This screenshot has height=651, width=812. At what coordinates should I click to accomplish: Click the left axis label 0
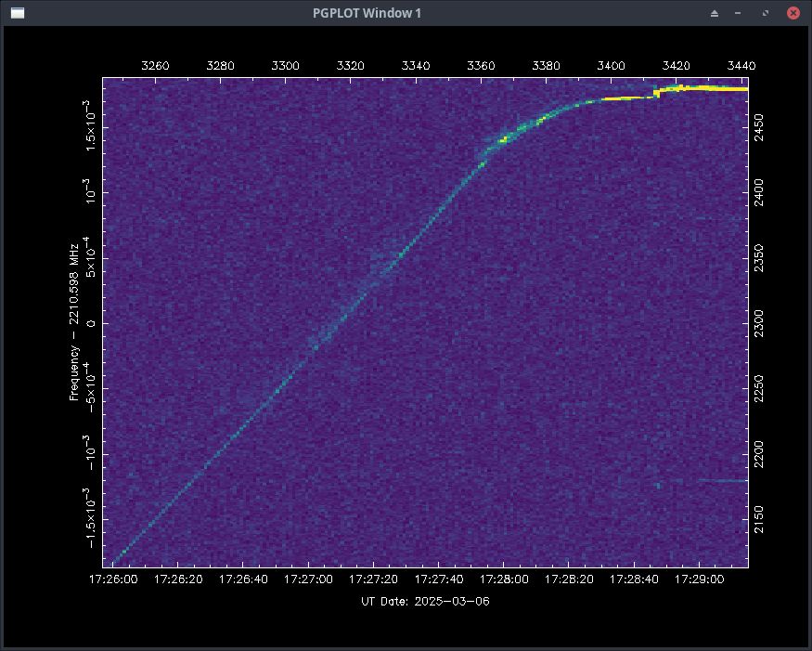pyautogui.click(x=91, y=323)
